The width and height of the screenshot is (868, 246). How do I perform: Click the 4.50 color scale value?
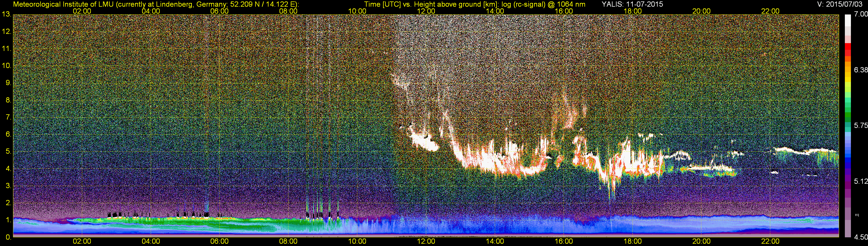(x=861, y=237)
